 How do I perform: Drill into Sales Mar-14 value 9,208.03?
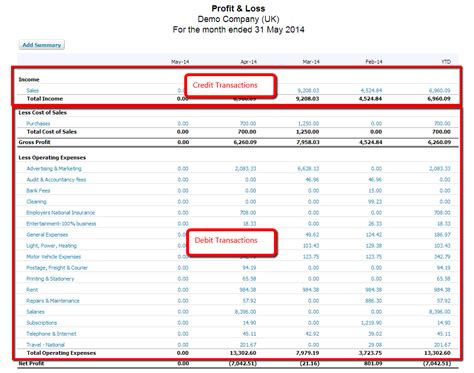308,90
